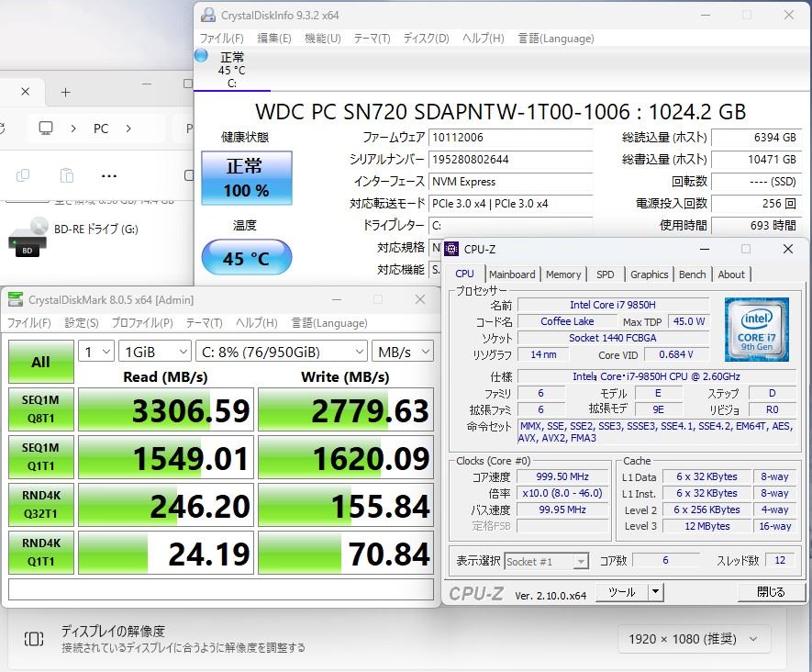The image size is (812, 672).
Task: Click the serial number field 195280802644
Action: coord(511,159)
